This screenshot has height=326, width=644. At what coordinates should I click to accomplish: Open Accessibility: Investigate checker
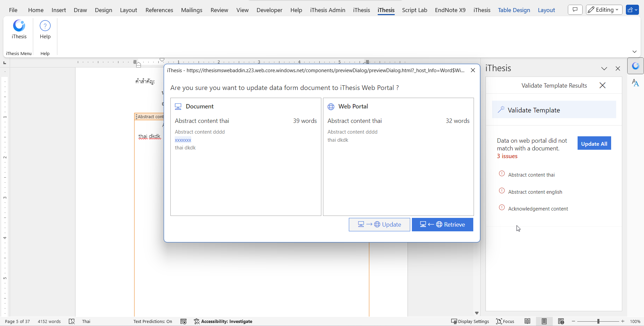click(223, 321)
